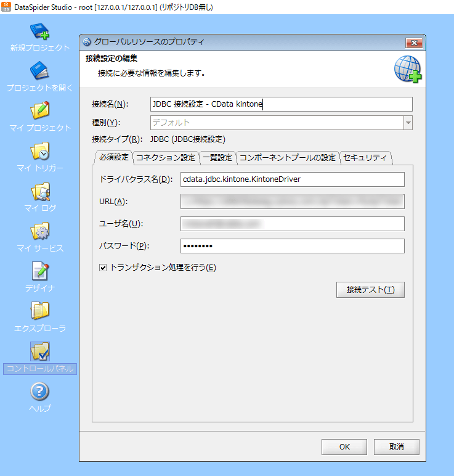
Task: Launch the デザイナ icon
Action: 39,271
